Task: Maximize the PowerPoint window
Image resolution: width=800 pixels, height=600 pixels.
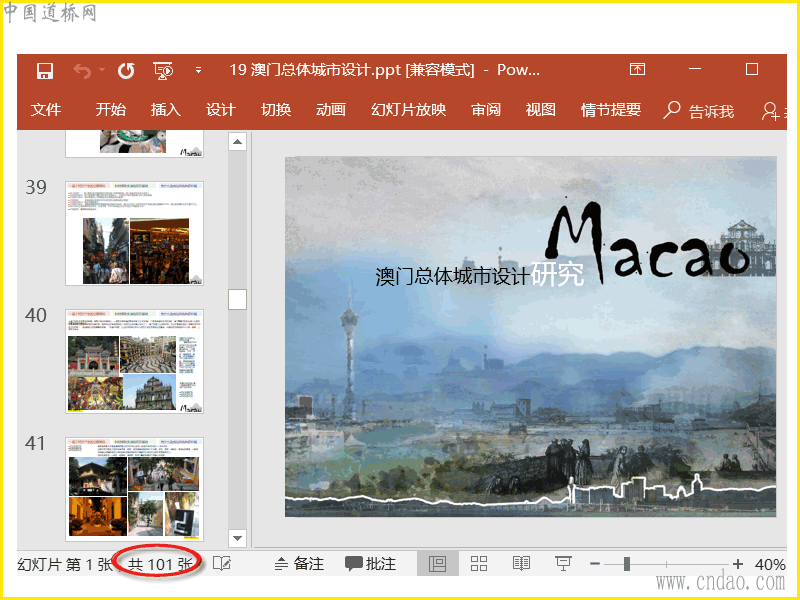Action: (x=752, y=69)
